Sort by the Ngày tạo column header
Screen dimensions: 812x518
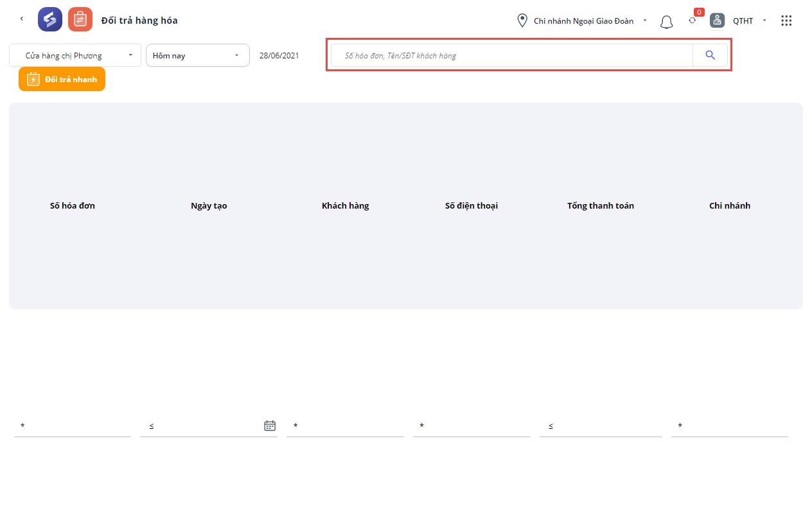point(209,206)
